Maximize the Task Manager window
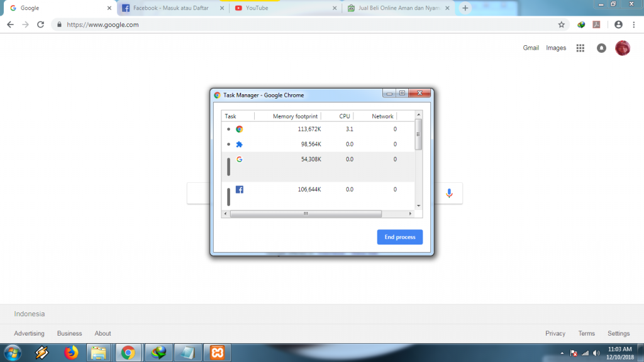This screenshot has width=644, height=362. point(402,93)
